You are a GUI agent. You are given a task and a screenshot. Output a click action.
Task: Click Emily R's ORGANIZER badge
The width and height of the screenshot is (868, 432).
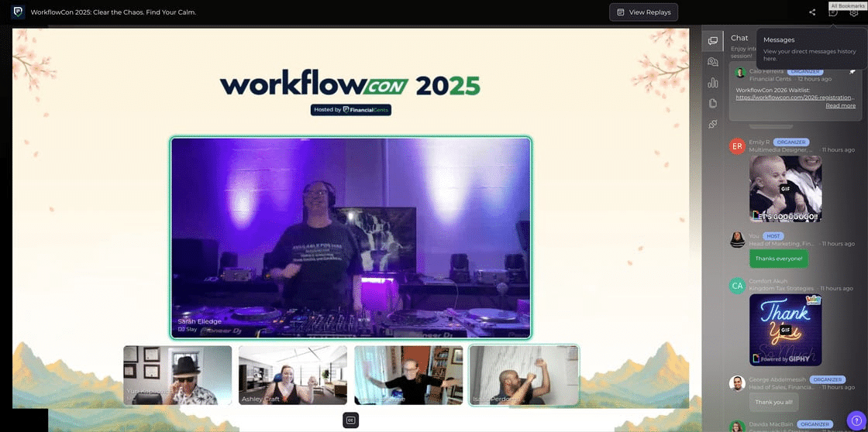click(791, 142)
